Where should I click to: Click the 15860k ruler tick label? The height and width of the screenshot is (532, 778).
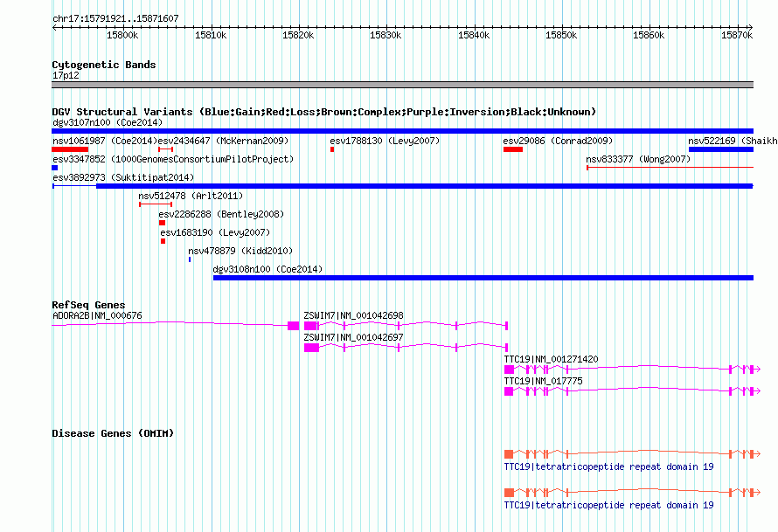[x=649, y=35]
